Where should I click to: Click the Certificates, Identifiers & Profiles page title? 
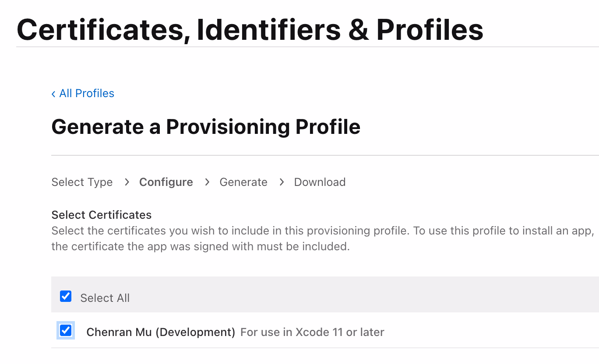pos(250,30)
